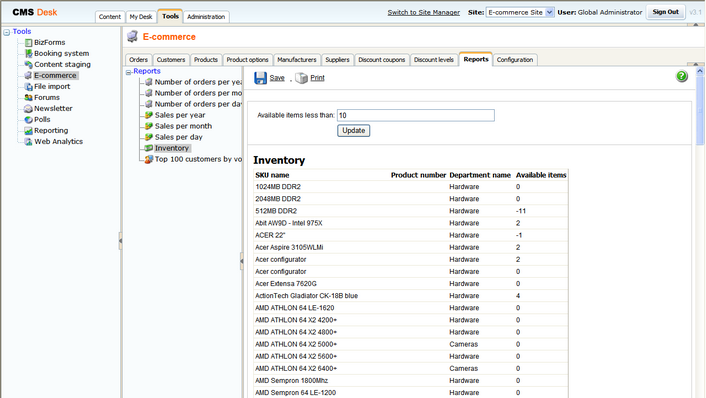This screenshot has width=706, height=398.
Task: Click the 'Acer Extensa 7620G' cell
Action: (x=286, y=284)
